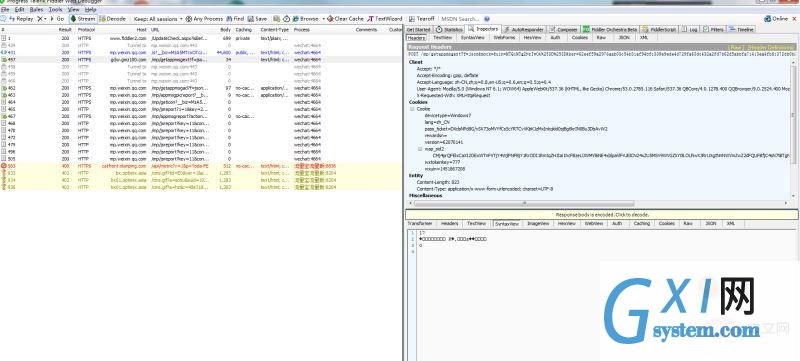Click the request headers horizontal scrollbar
This screenshot has height=361, width=800.
(x=524, y=203)
